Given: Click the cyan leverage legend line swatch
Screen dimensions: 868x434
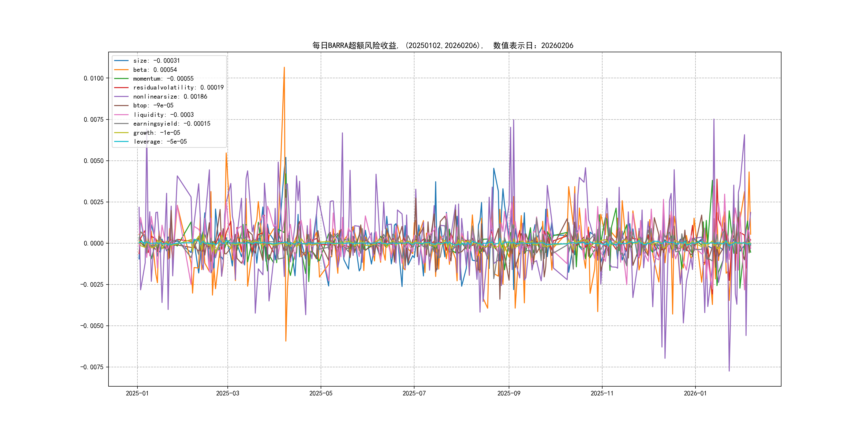Looking at the screenshot, I should 121,141.
